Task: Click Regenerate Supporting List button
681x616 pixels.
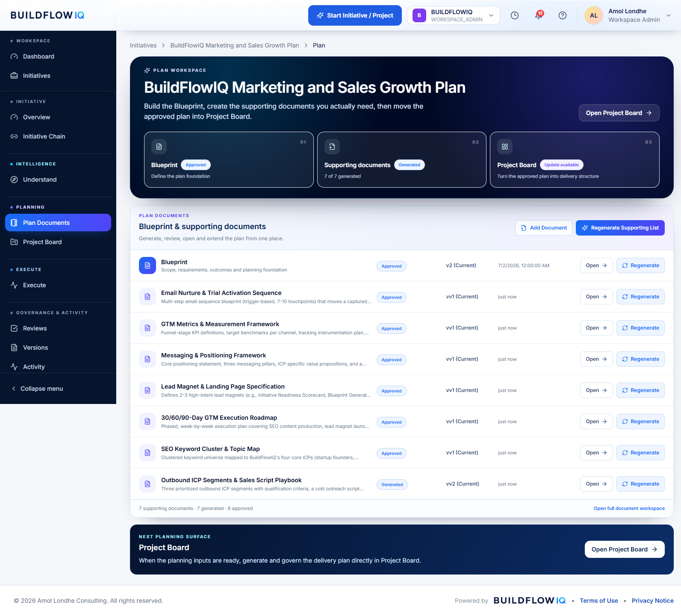Action: (620, 228)
